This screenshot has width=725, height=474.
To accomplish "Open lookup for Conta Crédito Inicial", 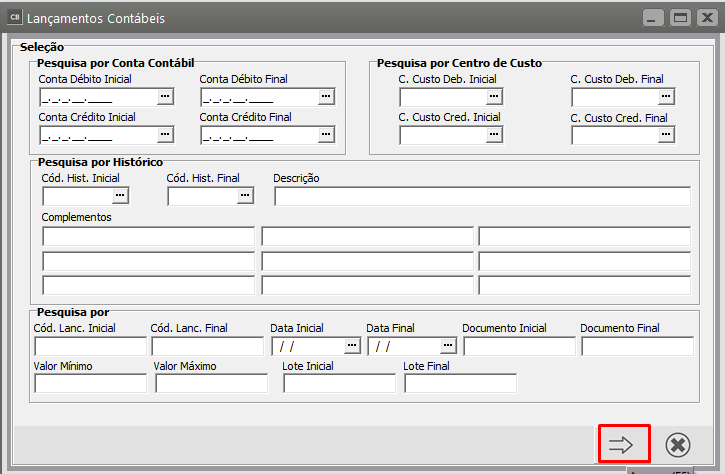I will 166,135.
